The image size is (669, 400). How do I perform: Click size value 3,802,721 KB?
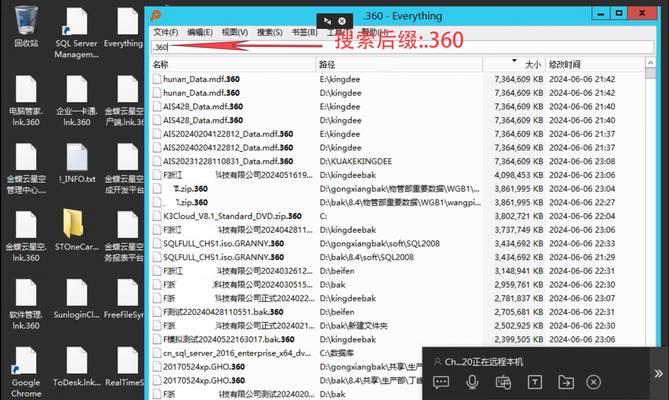[518, 216]
